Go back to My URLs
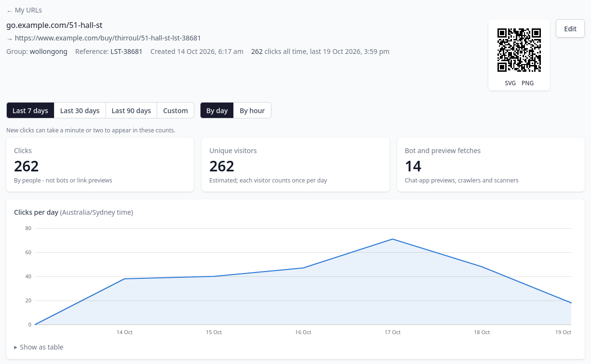 24,11
